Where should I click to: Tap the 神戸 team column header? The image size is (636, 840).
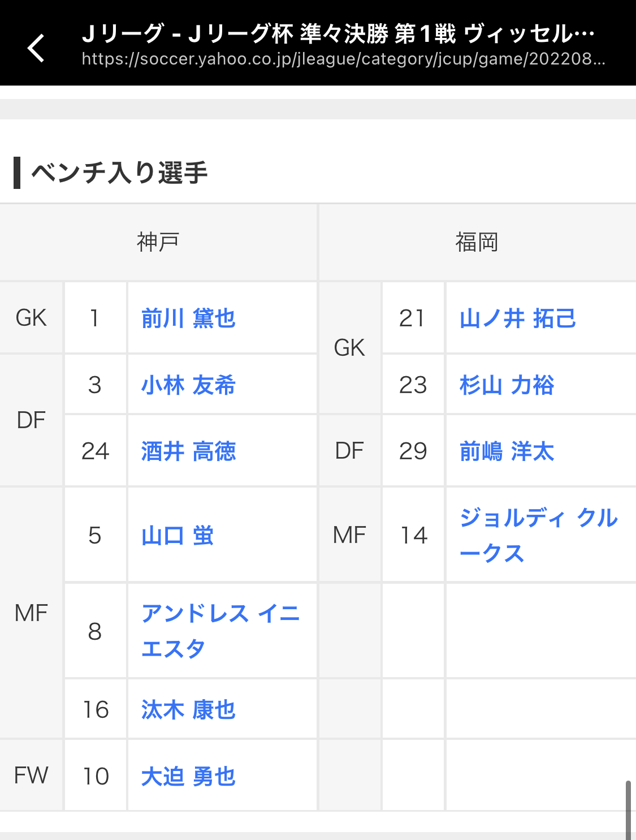coord(158,242)
